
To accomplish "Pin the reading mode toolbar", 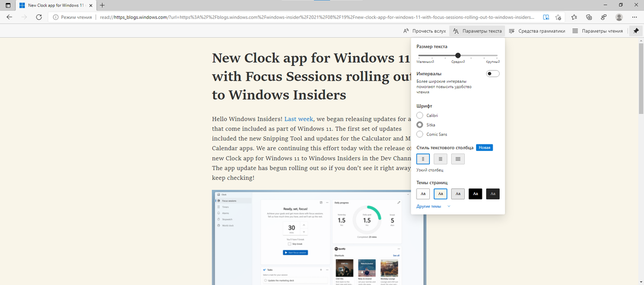I will point(635,31).
